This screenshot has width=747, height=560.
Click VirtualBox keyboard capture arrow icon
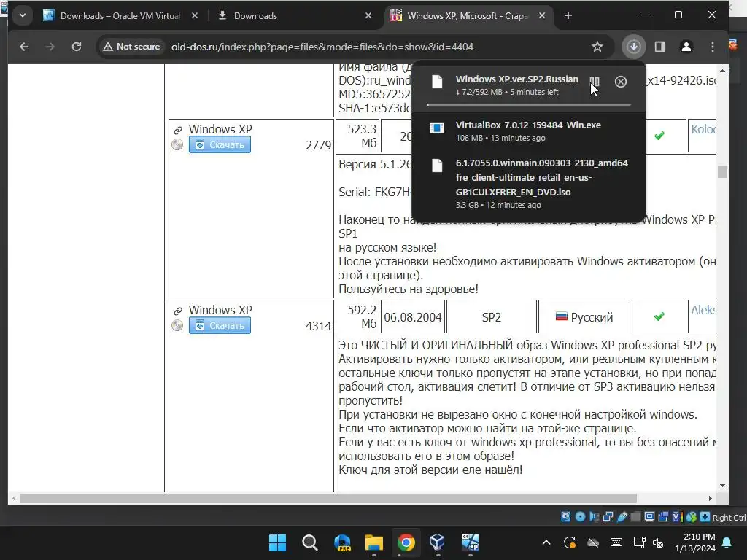coord(705,517)
